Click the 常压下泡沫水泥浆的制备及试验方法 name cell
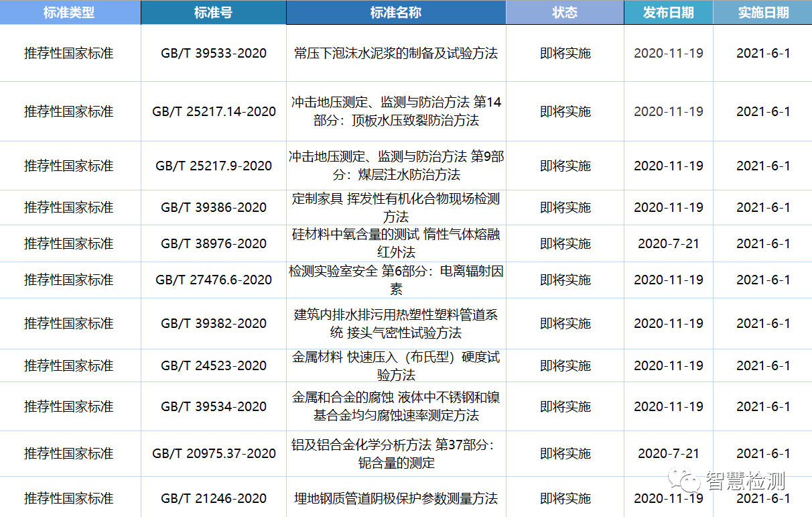Screen dimensions: 812x517 pos(396,54)
